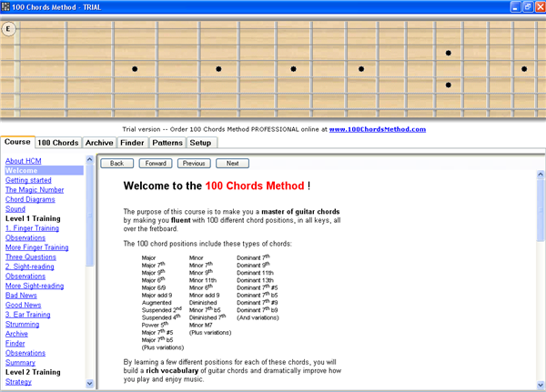Image resolution: width=546 pixels, height=392 pixels.
Task: Open 1. Finger Training lesson
Action: click(x=32, y=228)
